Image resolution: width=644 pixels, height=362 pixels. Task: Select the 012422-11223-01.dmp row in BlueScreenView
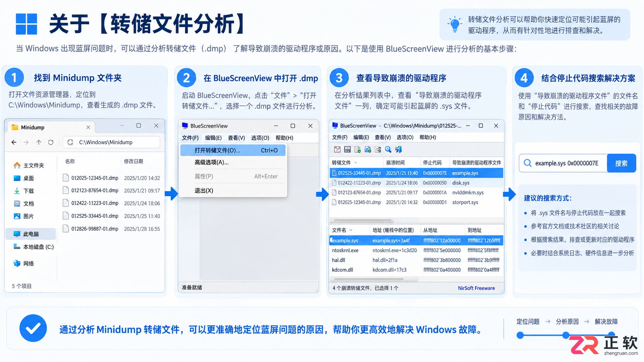point(416,183)
